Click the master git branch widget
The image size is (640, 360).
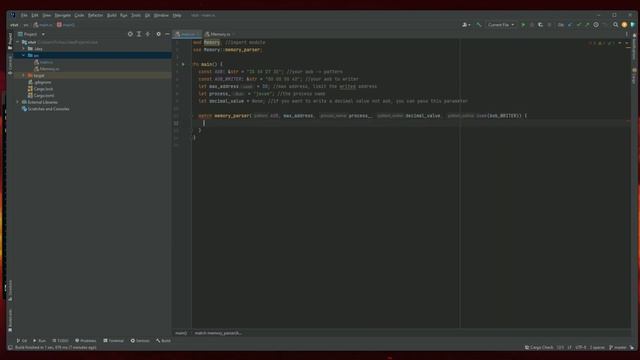coord(618,347)
